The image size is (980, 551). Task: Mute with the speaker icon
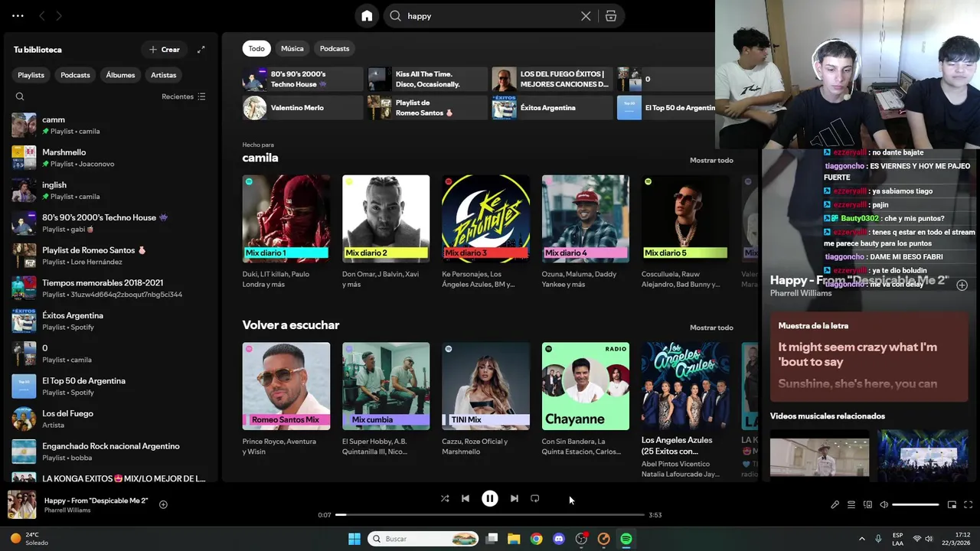click(884, 504)
